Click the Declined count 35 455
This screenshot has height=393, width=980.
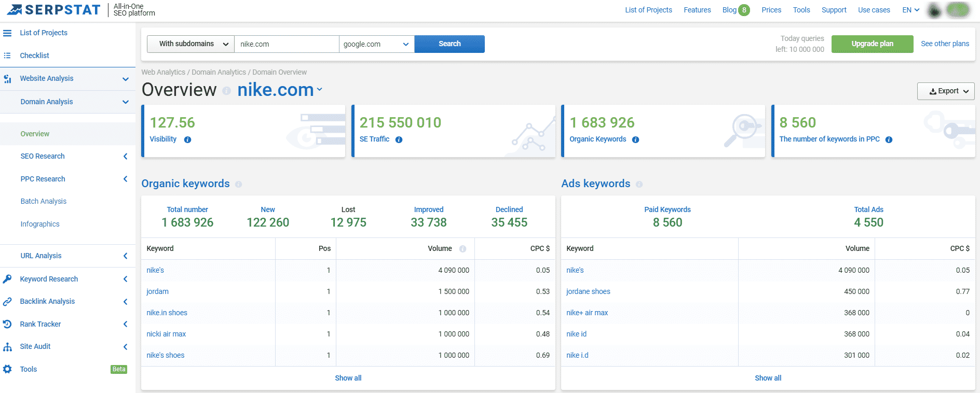(x=509, y=222)
